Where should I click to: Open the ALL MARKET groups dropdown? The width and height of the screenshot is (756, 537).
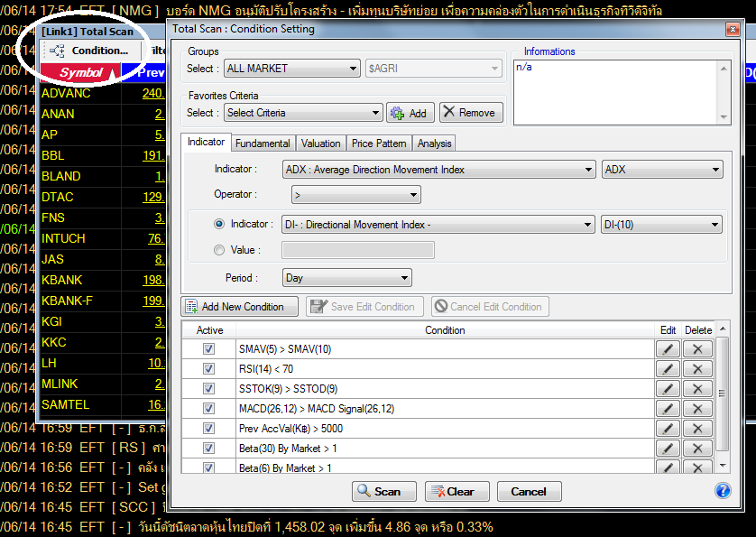click(292, 69)
